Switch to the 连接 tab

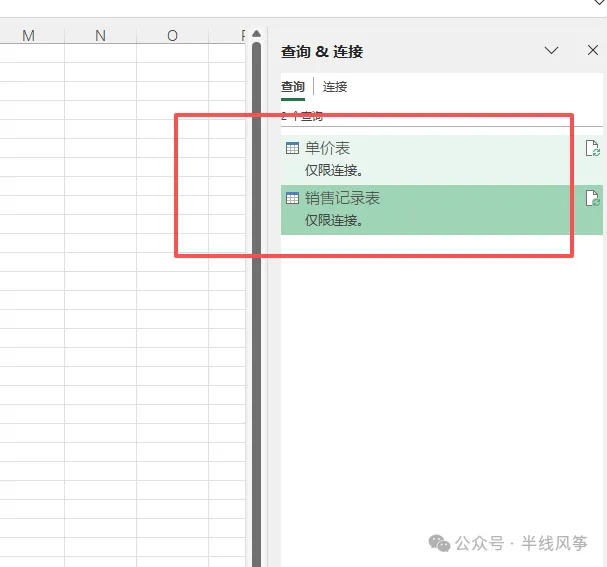pos(335,87)
